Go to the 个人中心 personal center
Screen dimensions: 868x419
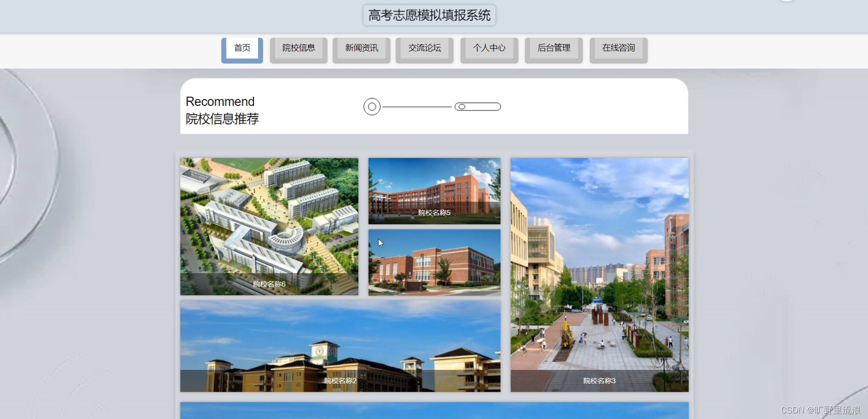click(489, 48)
